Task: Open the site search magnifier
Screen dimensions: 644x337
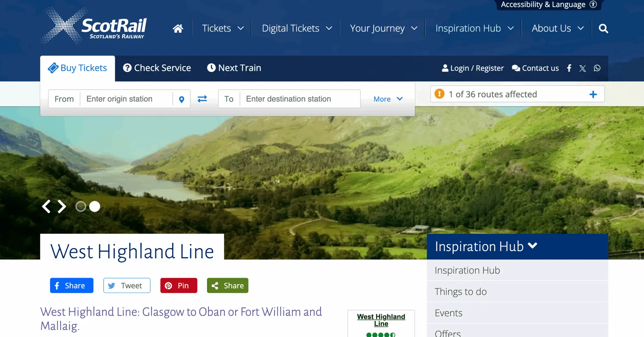Action: coord(603,29)
